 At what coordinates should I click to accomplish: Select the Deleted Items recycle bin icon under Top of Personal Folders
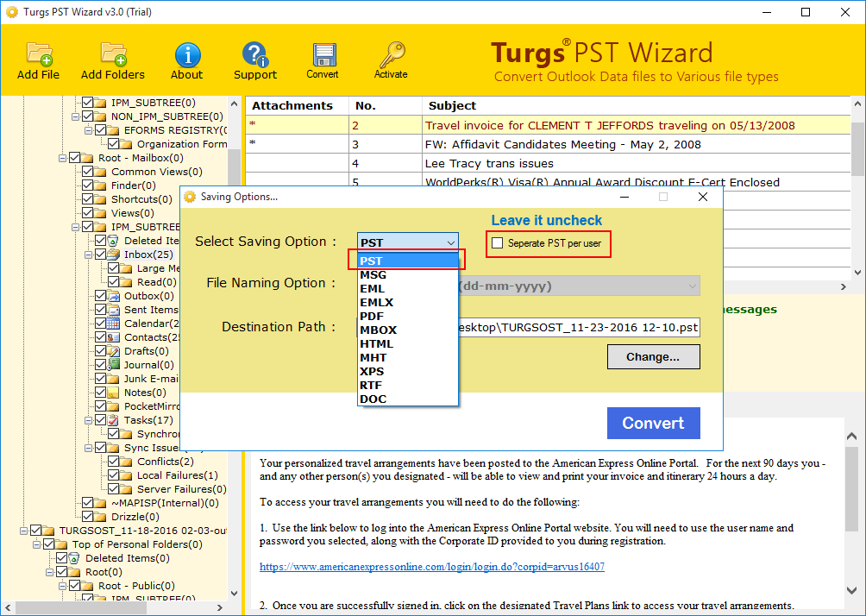(74, 558)
